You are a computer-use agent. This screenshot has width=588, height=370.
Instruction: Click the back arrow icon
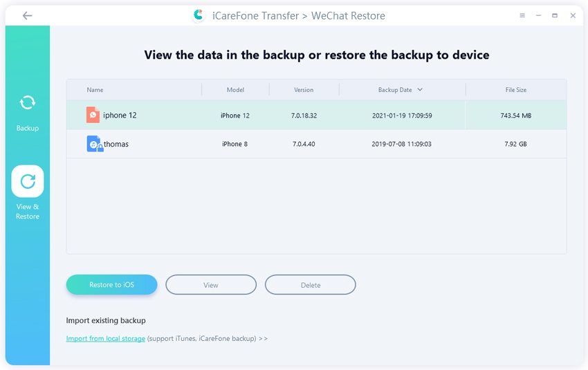[27, 15]
